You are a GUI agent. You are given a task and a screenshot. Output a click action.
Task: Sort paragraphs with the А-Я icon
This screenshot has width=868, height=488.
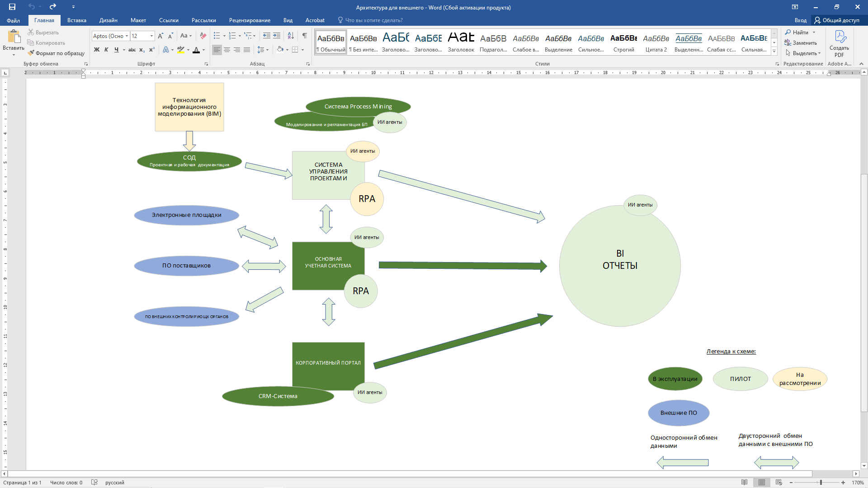(x=291, y=36)
